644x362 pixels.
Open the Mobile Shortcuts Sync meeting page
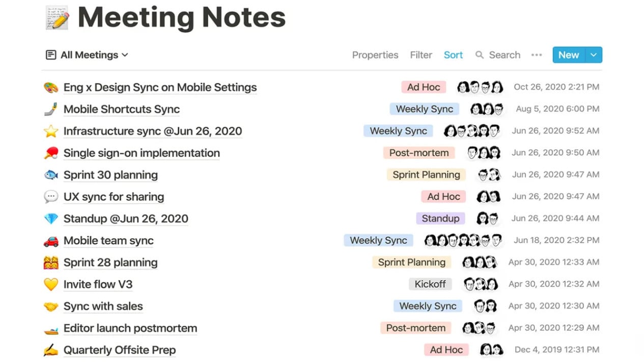[122, 109]
